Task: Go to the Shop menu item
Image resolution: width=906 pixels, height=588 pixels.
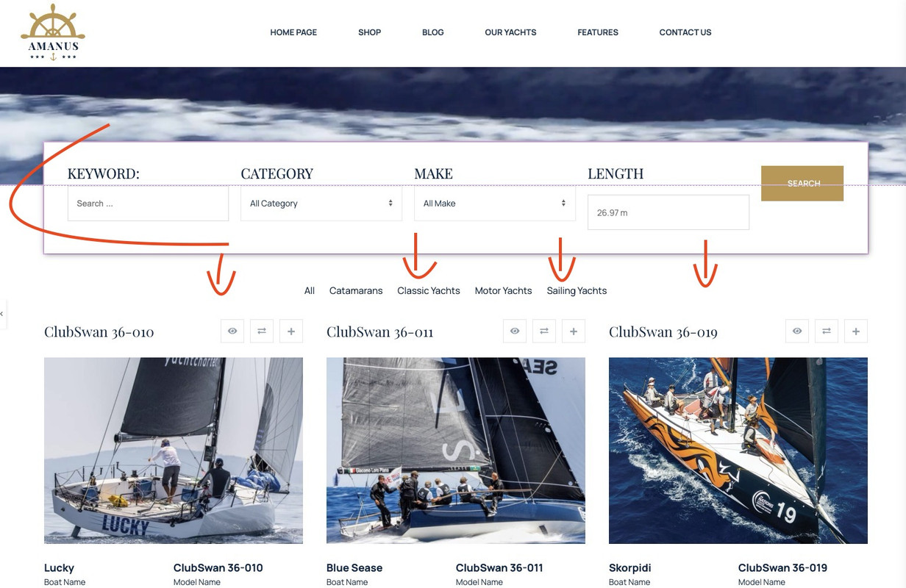Action: click(369, 32)
